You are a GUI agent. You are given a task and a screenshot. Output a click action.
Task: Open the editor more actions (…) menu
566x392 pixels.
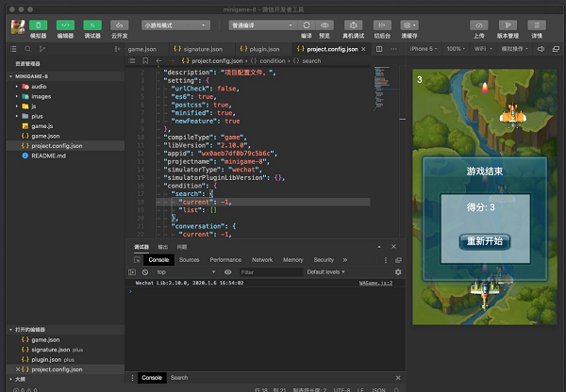tap(393, 49)
